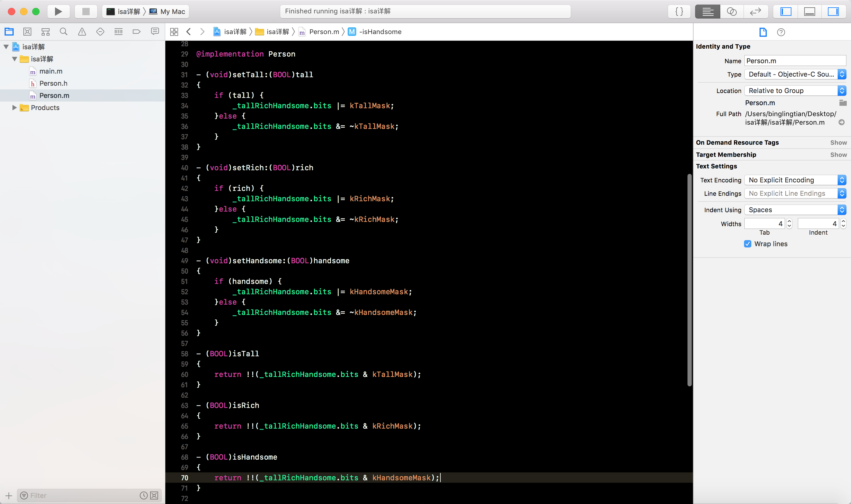
Task: Collapse the isa详解 project root
Action: click(6, 47)
